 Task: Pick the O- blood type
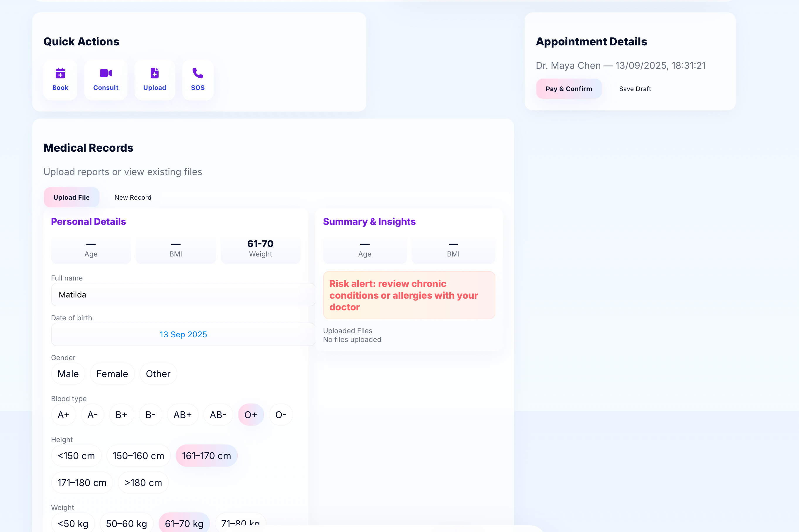(x=281, y=415)
